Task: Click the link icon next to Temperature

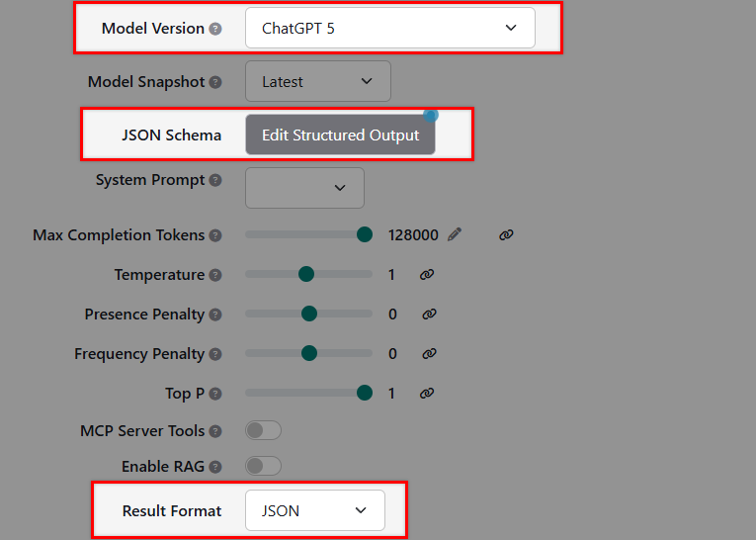Action: click(427, 275)
